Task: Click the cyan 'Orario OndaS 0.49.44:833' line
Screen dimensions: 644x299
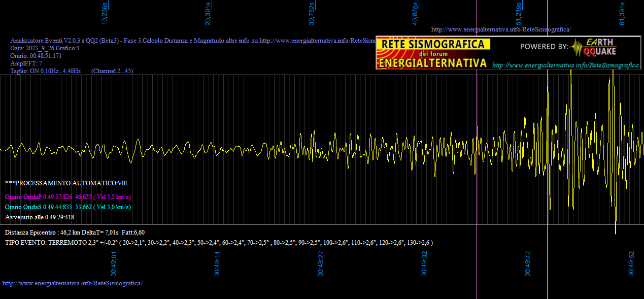Action: coord(68,207)
